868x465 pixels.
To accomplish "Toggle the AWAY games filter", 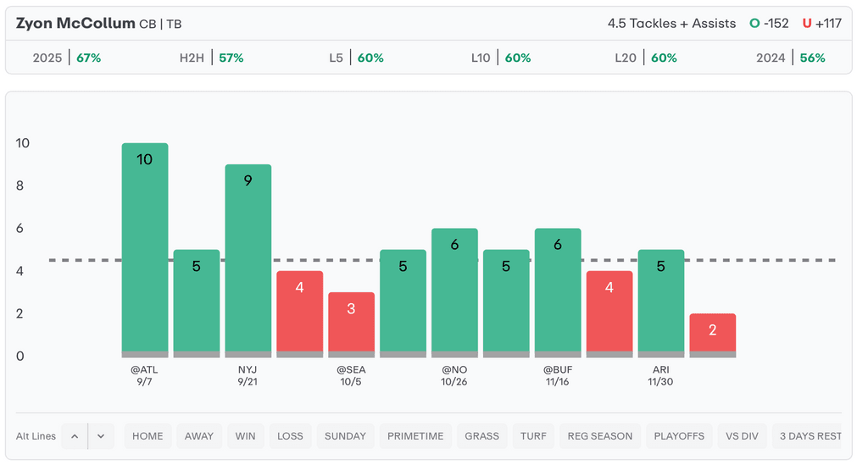I will 199,436.
